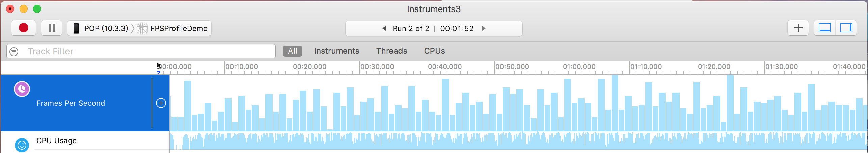Click the red record button
The height and width of the screenshot is (153, 868).
[24, 28]
